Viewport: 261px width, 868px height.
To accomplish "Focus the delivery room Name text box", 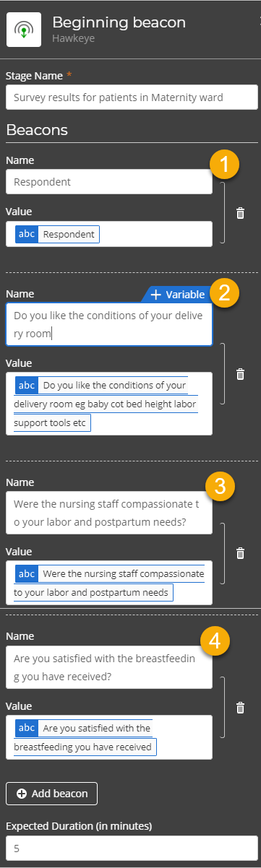I will pos(109,324).
